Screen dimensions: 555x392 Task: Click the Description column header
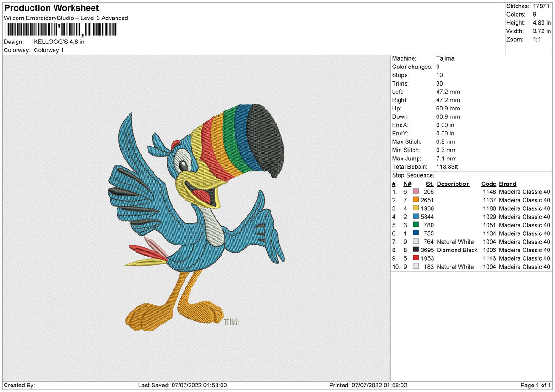453,184
